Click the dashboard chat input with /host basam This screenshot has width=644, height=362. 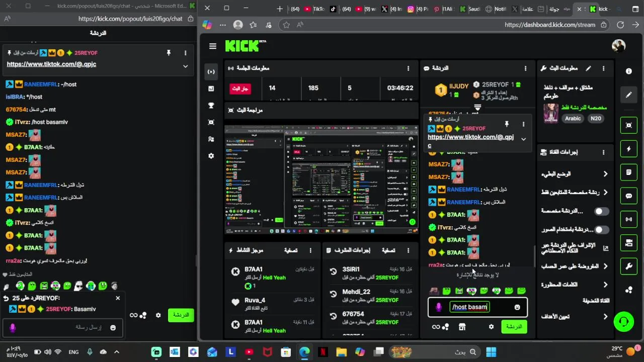tap(477, 307)
